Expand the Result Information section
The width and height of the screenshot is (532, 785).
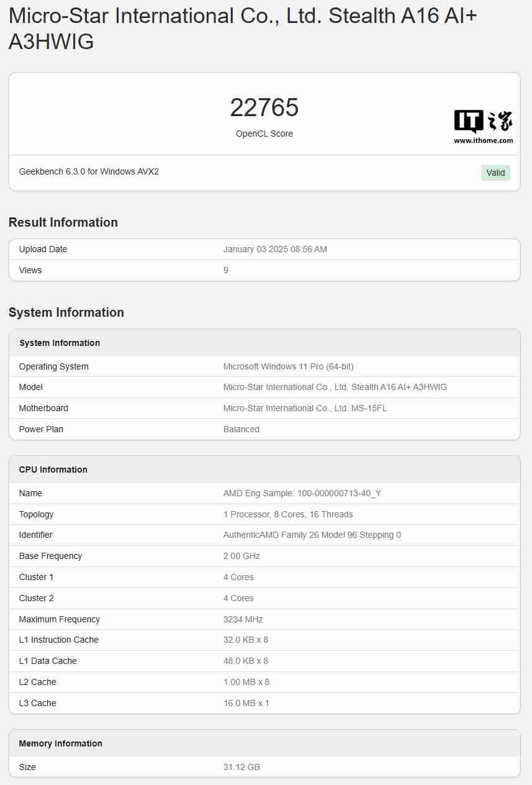[63, 222]
